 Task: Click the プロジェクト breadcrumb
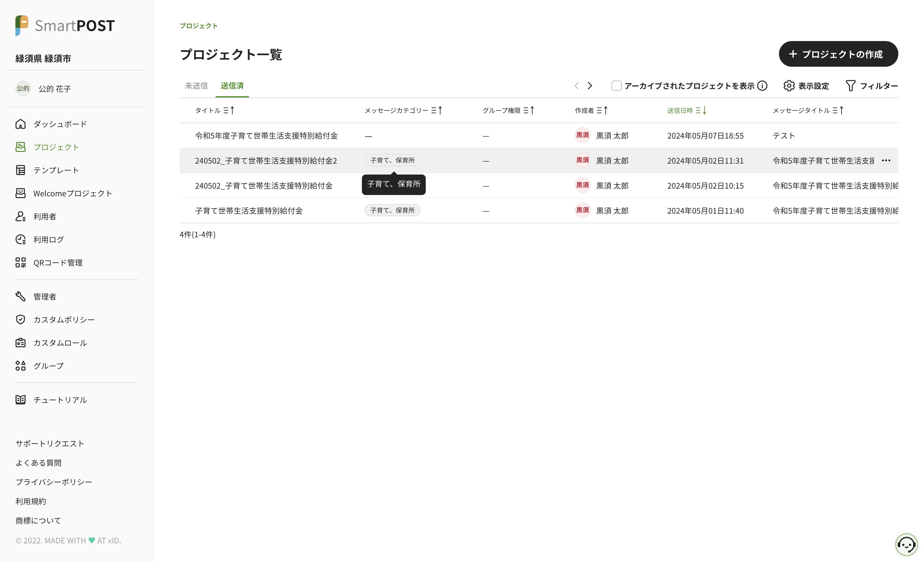[199, 25]
